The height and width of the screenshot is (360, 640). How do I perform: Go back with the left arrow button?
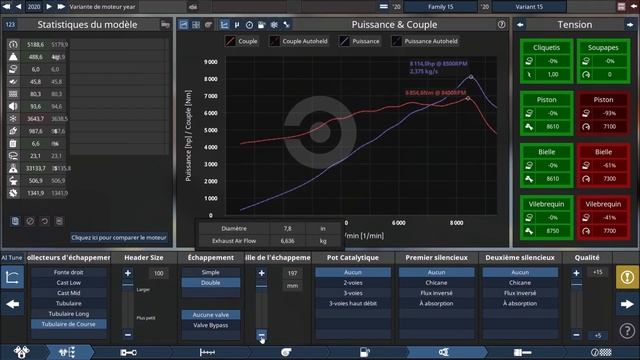12,304
